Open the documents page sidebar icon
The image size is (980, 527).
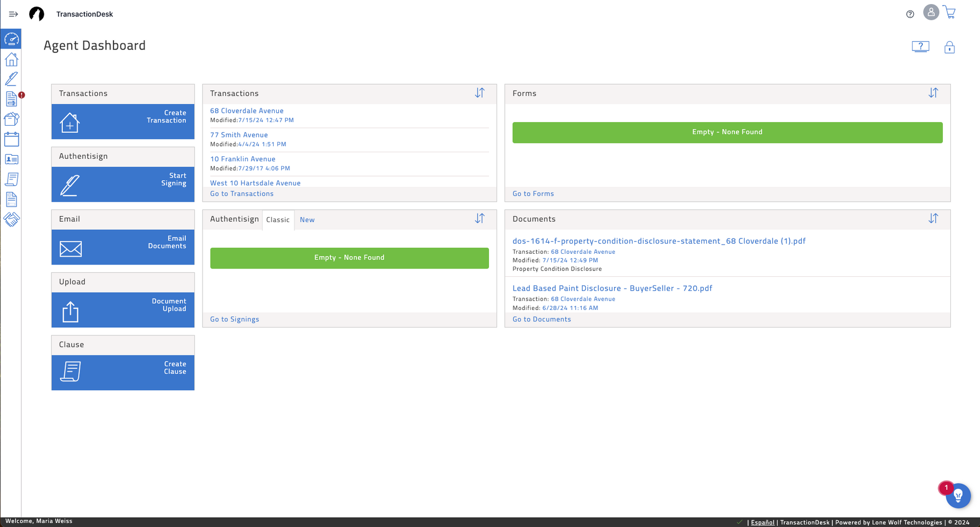pyautogui.click(x=11, y=199)
